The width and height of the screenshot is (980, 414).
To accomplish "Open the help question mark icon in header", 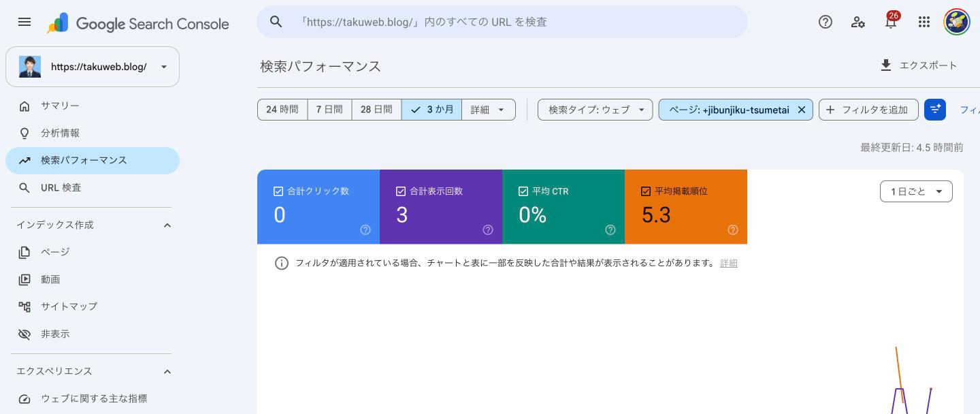I will point(826,22).
